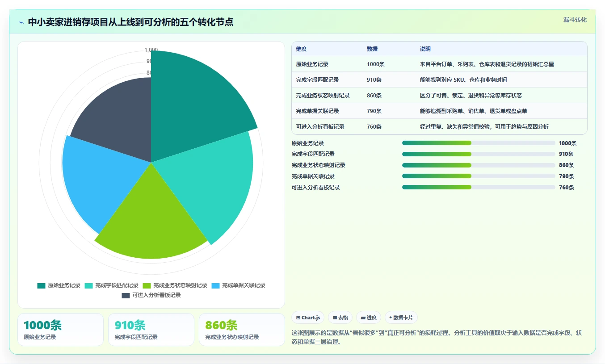The height and width of the screenshot is (364, 605).
Task: Select the 可进入分析看板记录 table row name
Action: 320,127
